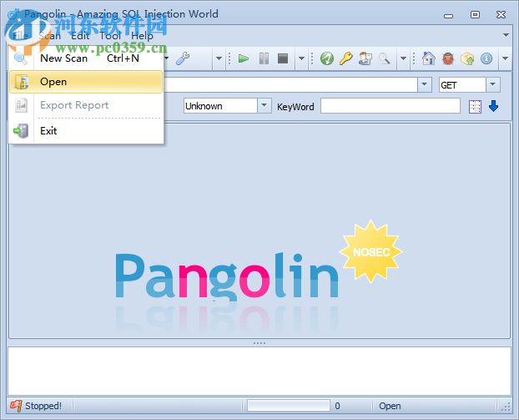Pause the scan with pause icon
Image resolution: width=519 pixels, height=420 pixels.
coord(264,59)
